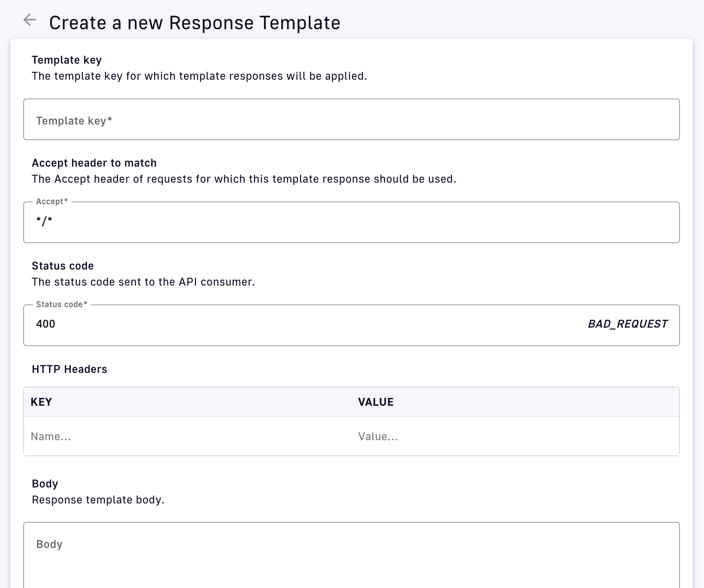Click the template key description sentence
Image resolution: width=704 pixels, height=588 pixels.
(x=199, y=76)
